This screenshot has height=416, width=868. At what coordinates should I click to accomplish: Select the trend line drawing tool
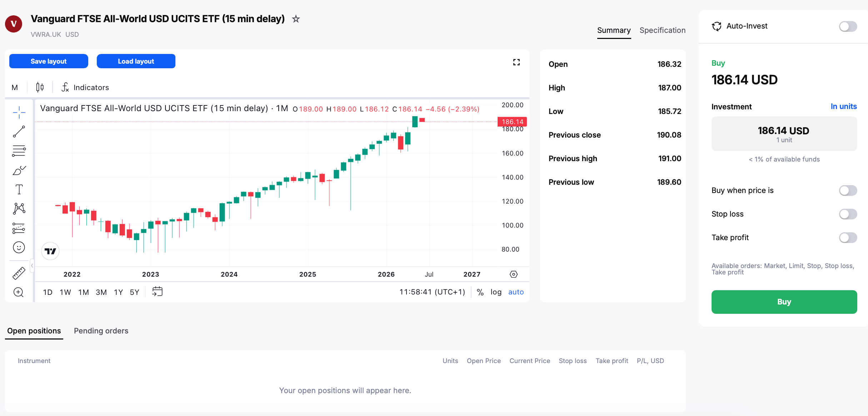coord(19,132)
